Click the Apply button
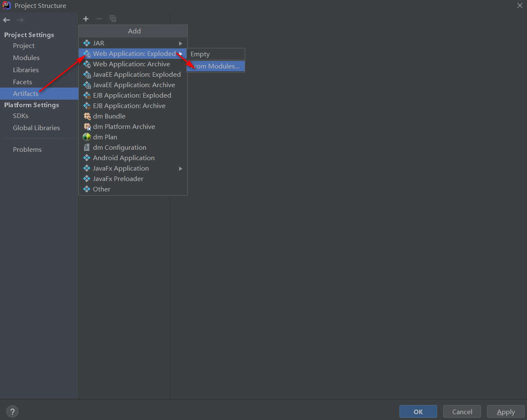Screen dimensions: 527x420 click(x=506, y=412)
